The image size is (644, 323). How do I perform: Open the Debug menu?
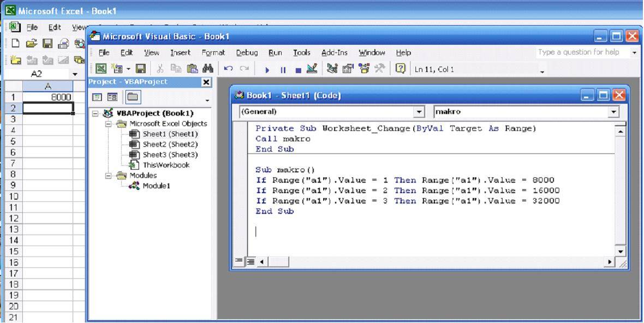247,52
